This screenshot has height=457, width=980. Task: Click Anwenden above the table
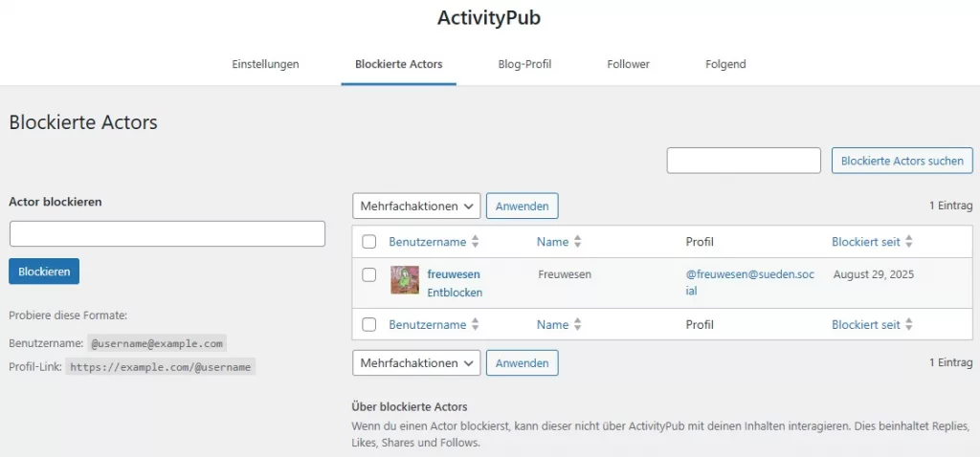pos(523,206)
